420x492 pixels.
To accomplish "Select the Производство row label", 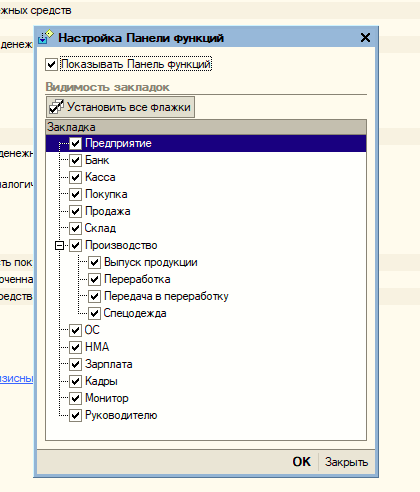I will [121, 245].
